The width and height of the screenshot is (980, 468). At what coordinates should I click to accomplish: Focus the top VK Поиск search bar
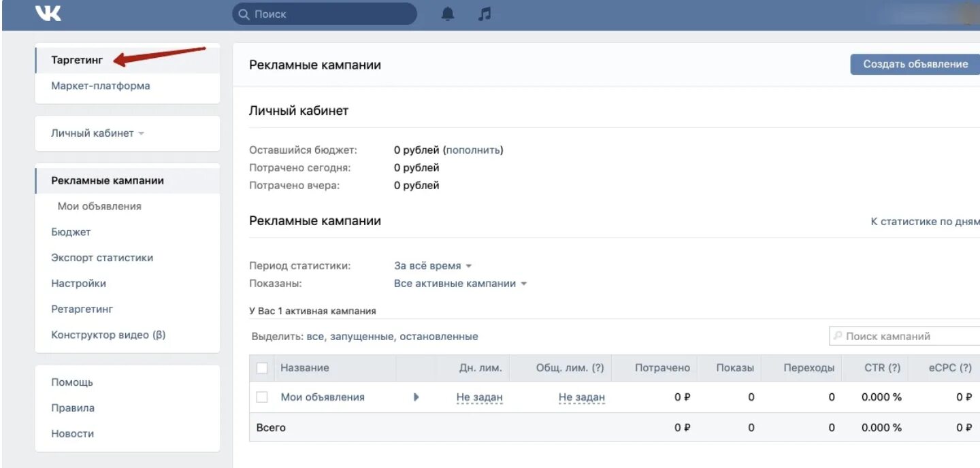(325, 14)
